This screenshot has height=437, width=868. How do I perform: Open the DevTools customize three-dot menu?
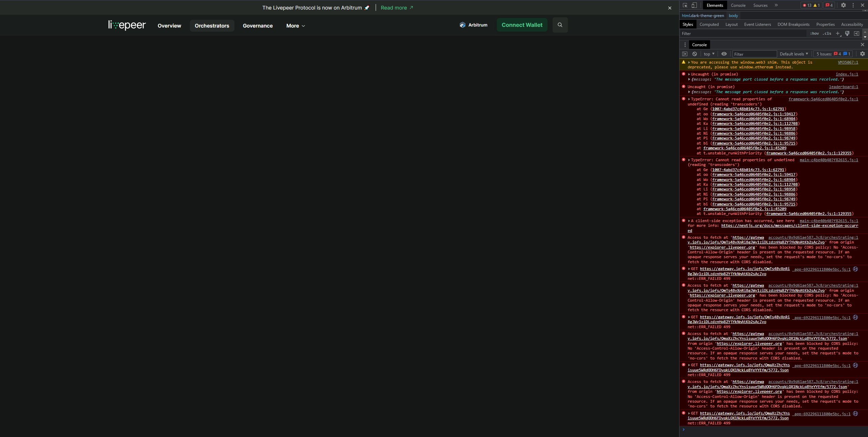[853, 5]
